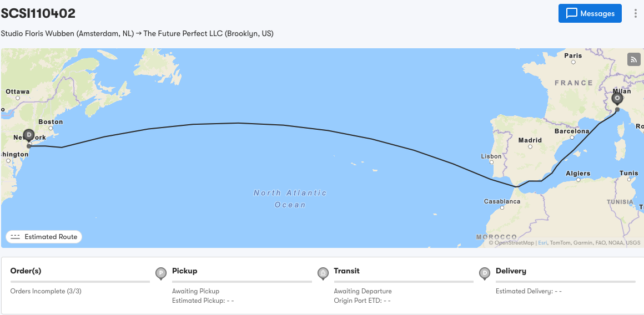Select the Order(s) section heading

click(26, 271)
